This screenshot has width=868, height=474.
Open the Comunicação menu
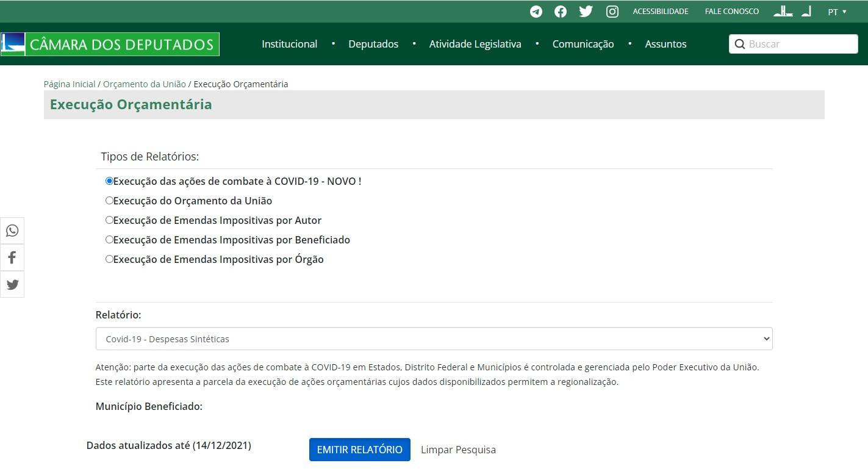583,44
